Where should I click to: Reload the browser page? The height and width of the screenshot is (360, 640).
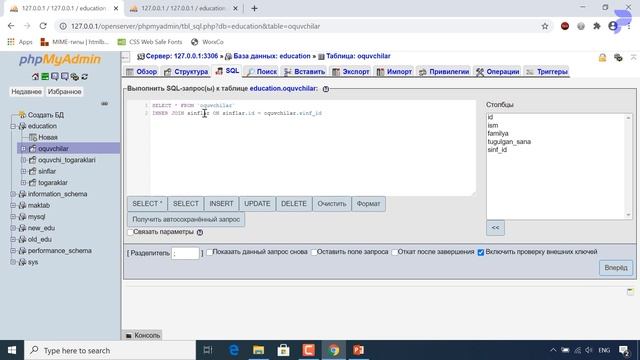tap(43, 26)
